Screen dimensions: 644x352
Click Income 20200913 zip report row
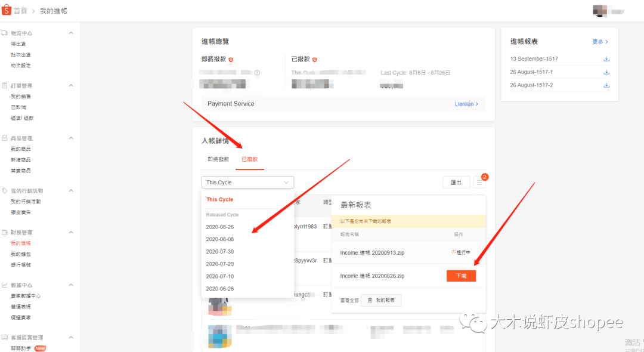pos(408,252)
